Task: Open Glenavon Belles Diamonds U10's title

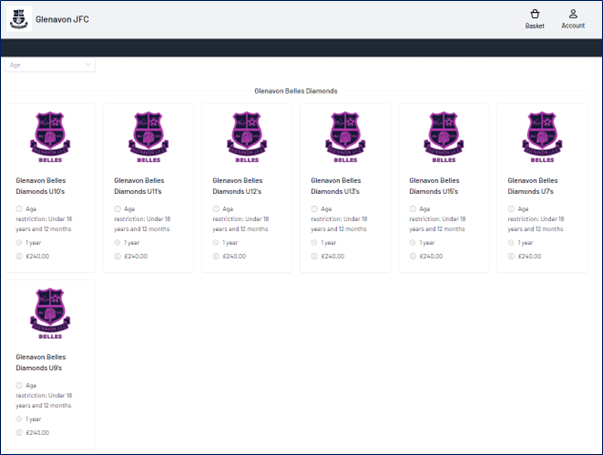Action: pyautogui.click(x=41, y=186)
